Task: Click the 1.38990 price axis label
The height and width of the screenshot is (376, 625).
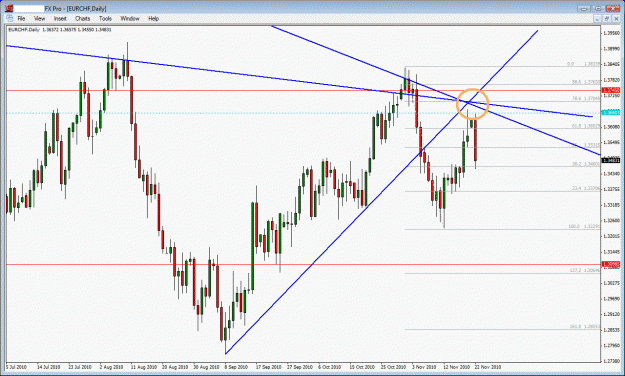Action: (611, 49)
